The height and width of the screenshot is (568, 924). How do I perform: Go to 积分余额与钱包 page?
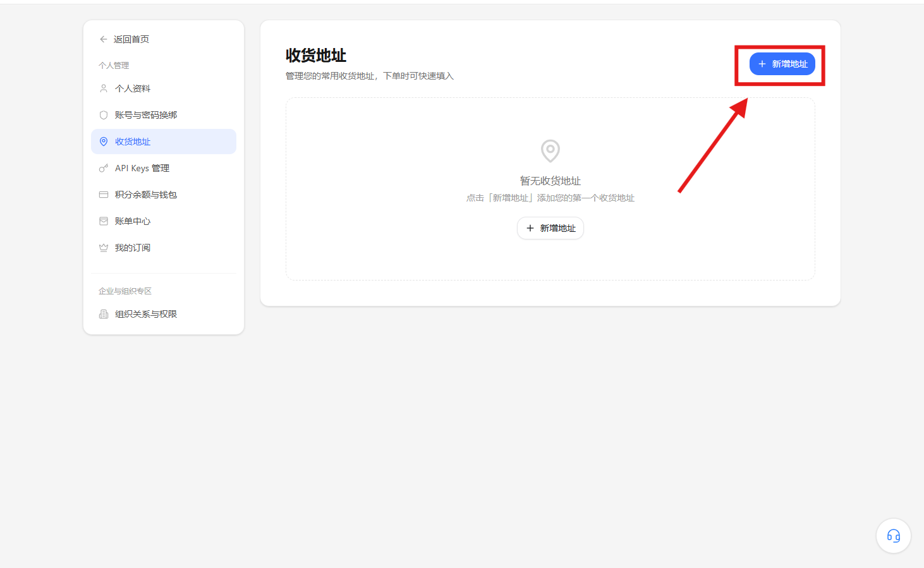coord(164,195)
